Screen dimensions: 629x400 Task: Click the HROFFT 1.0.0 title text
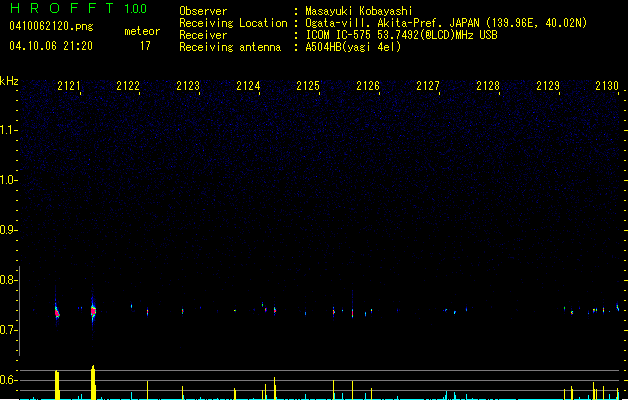78,8
